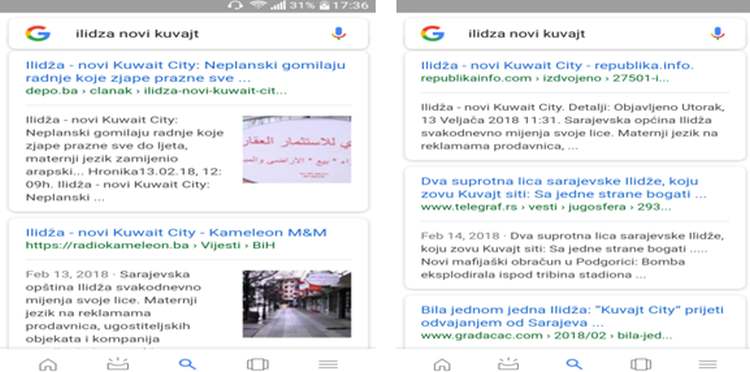Click the 'ilidza novi kuvajt' search field on left
Image resolution: width=750 pixels, height=372 pixels.
pyautogui.click(x=188, y=33)
